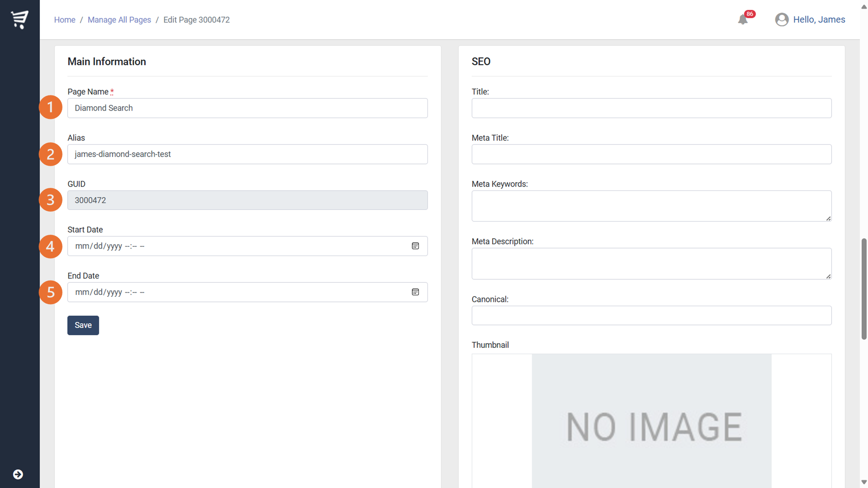
Task: Focus the Start Date input field
Action: [247, 246]
